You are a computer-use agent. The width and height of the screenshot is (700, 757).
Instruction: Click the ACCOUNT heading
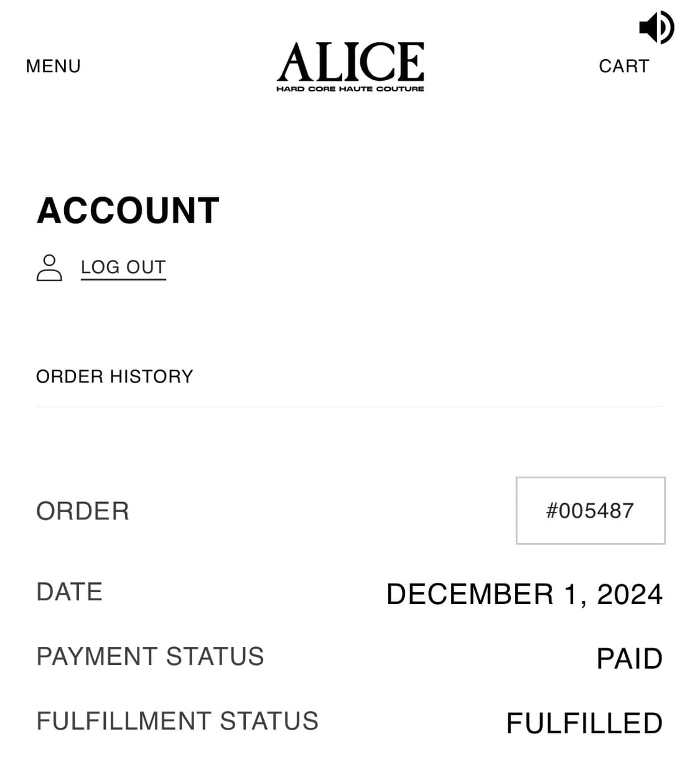pyautogui.click(x=128, y=211)
